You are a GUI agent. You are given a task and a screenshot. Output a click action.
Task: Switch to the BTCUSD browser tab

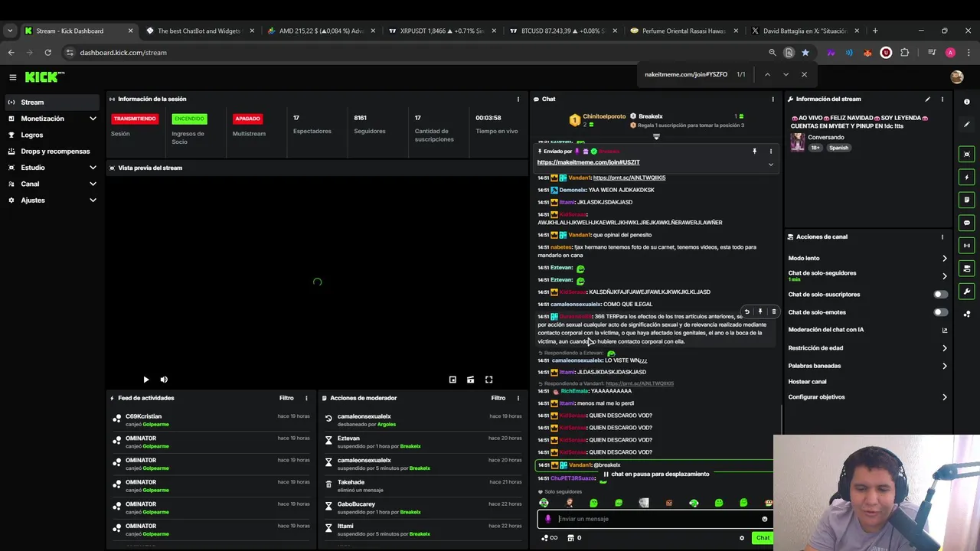click(562, 31)
